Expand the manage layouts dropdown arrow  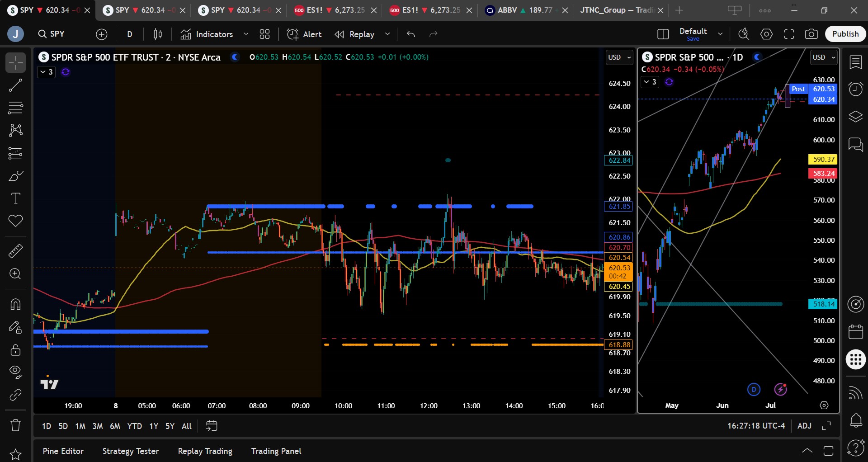pyautogui.click(x=720, y=34)
